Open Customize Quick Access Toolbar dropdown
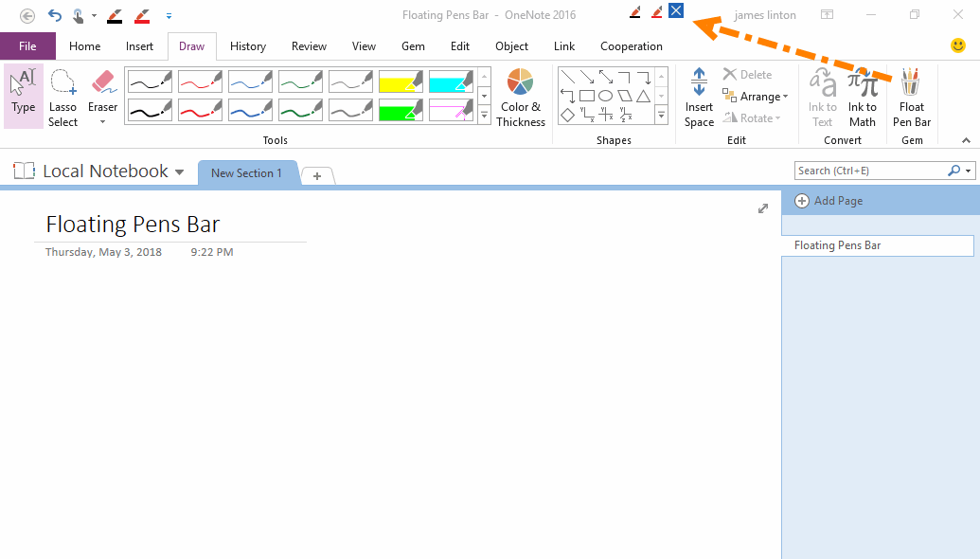 tap(169, 15)
